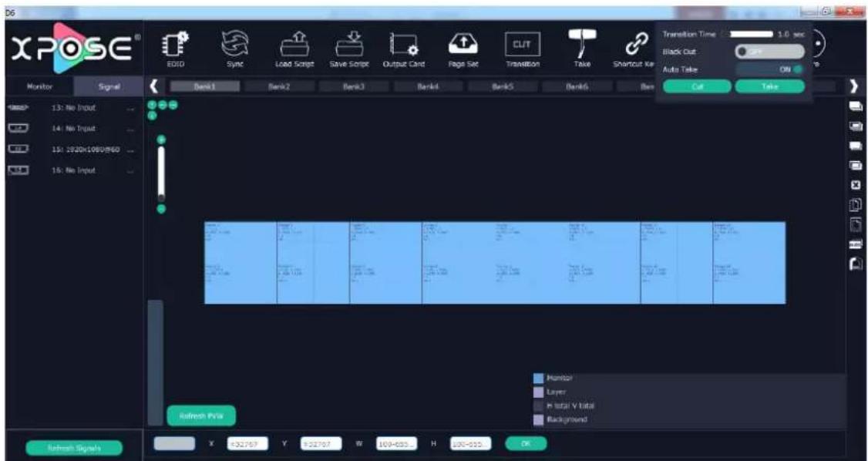
Task: Open options menu for input 15
Action: pos(130,150)
